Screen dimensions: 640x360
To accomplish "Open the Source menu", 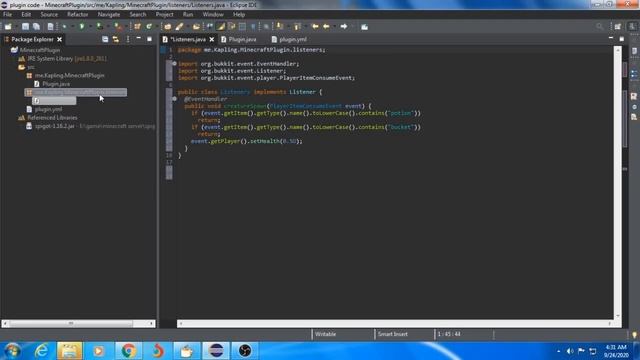I will tap(49, 14).
